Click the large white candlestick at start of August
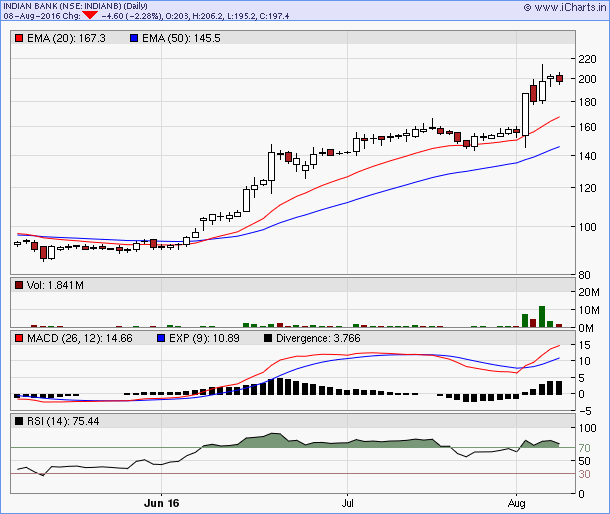 tap(525, 114)
